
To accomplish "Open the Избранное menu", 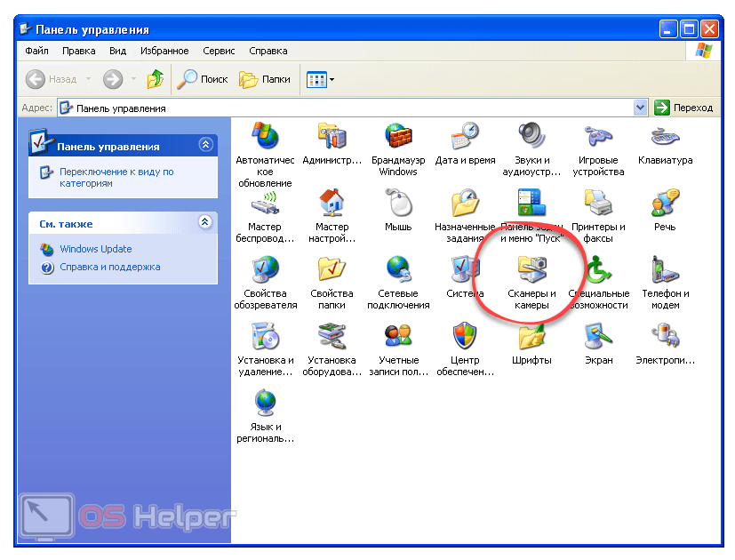I will tap(164, 52).
